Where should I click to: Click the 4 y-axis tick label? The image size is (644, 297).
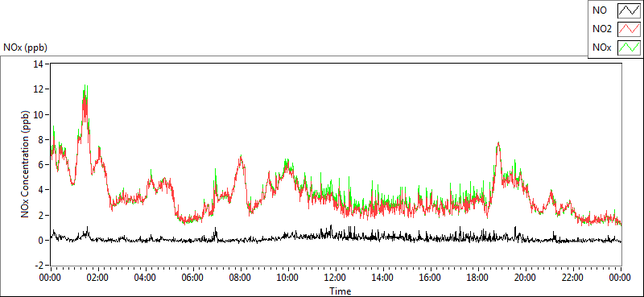pyautogui.click(x=42, y=190)
